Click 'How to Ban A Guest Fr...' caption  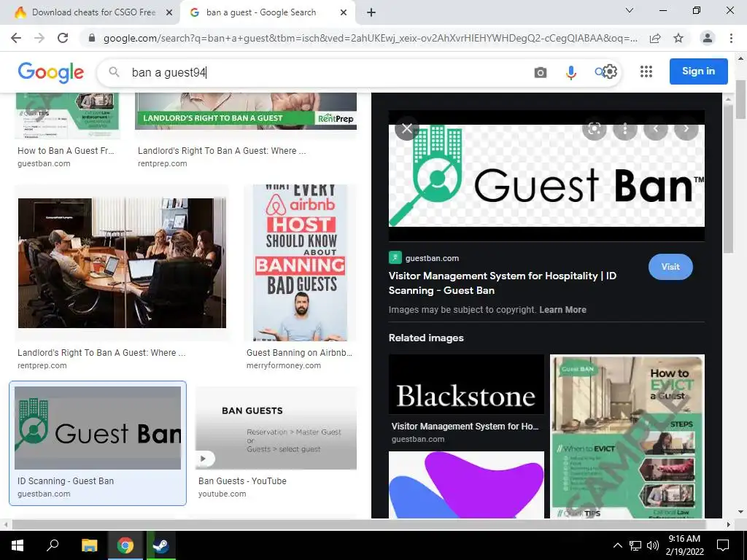tap(66, 150)
